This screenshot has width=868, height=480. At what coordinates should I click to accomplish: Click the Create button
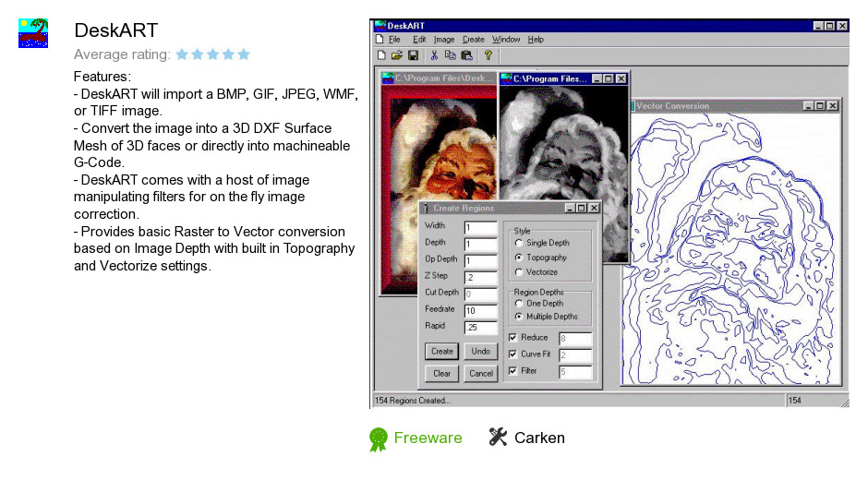441,351
